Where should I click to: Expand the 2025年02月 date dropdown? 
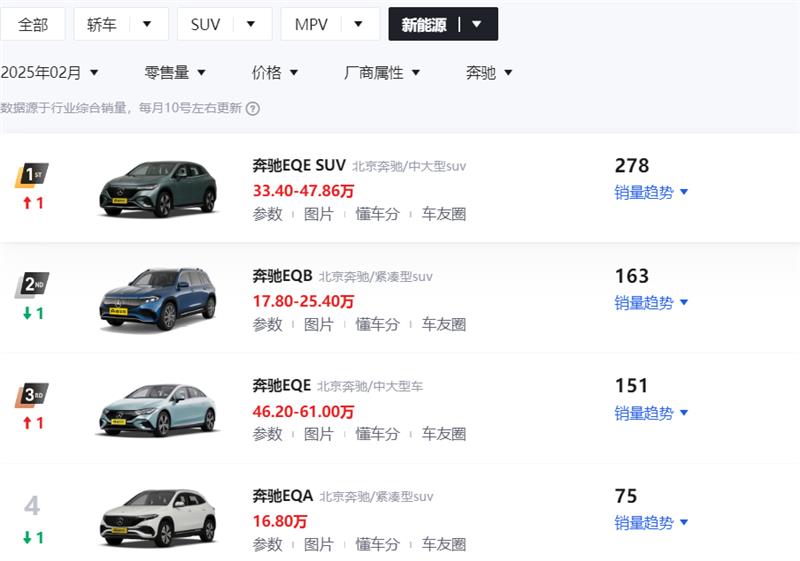coord(50,72)
